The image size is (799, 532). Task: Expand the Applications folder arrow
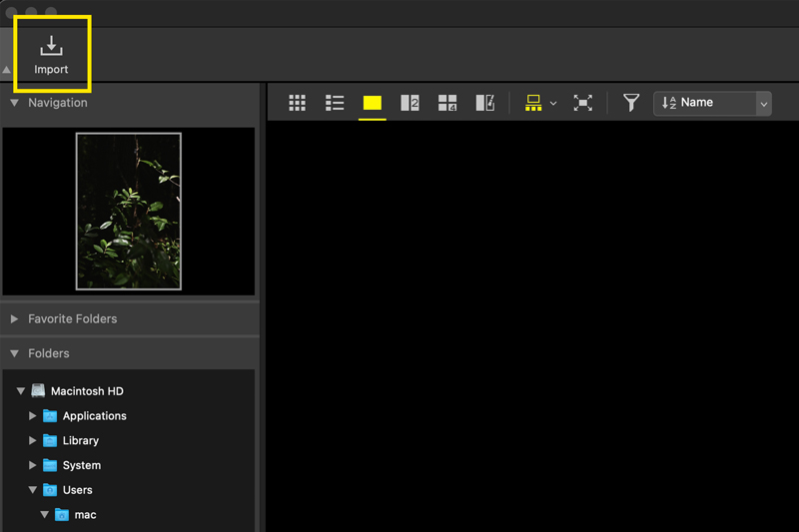[x=32, y=416]
